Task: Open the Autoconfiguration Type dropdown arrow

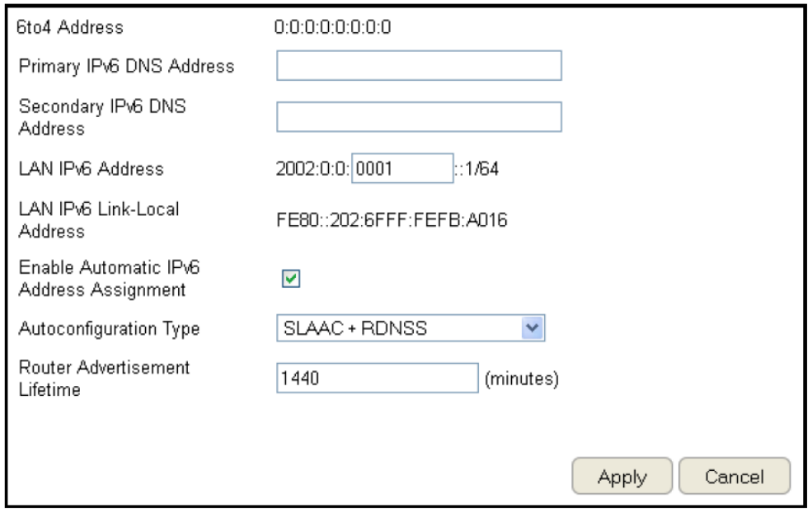Action: [533, 329]
